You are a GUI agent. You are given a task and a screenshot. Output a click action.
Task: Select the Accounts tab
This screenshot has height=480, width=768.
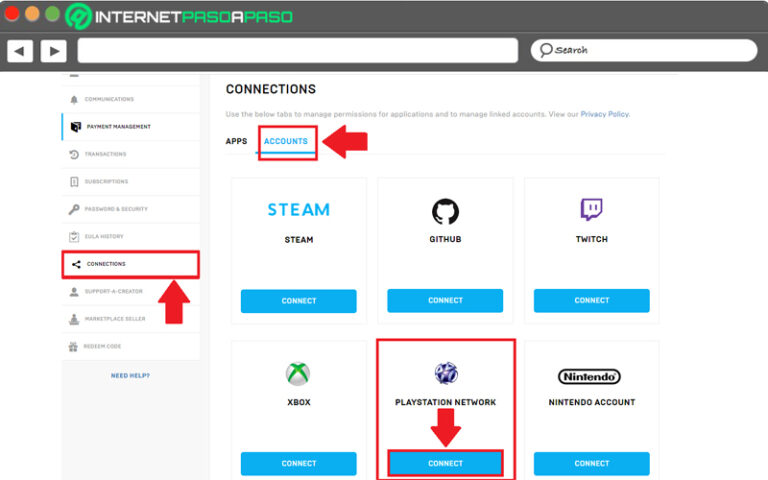tap(286, 141)
